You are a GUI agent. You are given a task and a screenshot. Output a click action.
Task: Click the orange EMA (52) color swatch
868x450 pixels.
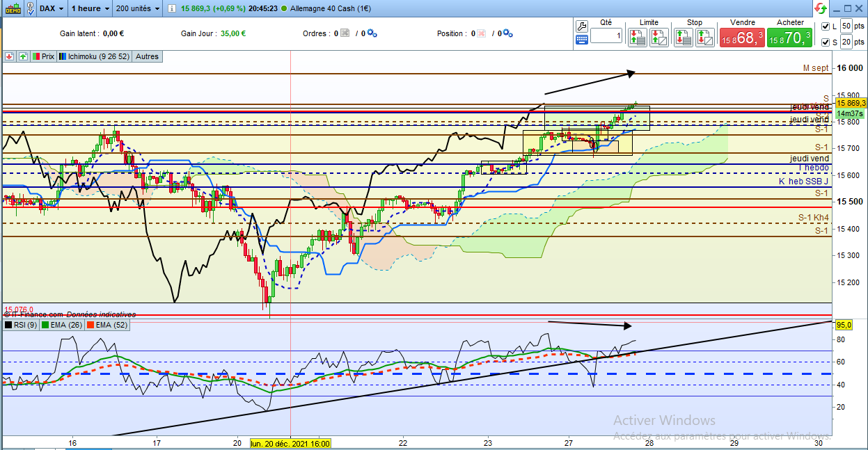pyautogui.click(x=90, y=325)
